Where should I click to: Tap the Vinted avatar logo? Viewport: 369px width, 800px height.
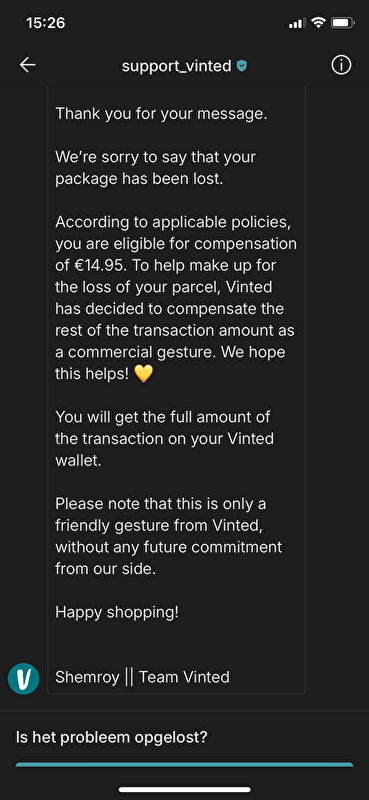[x=23, y=679]
